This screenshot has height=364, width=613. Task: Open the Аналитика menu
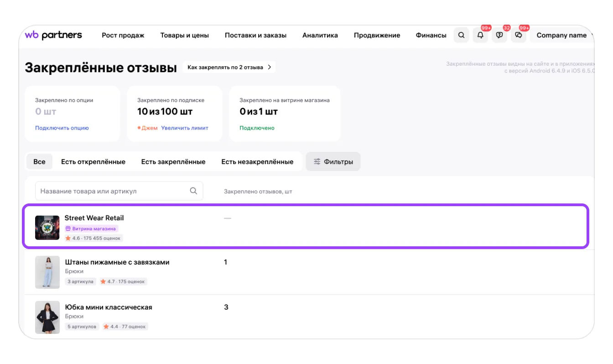coord(320,35)
